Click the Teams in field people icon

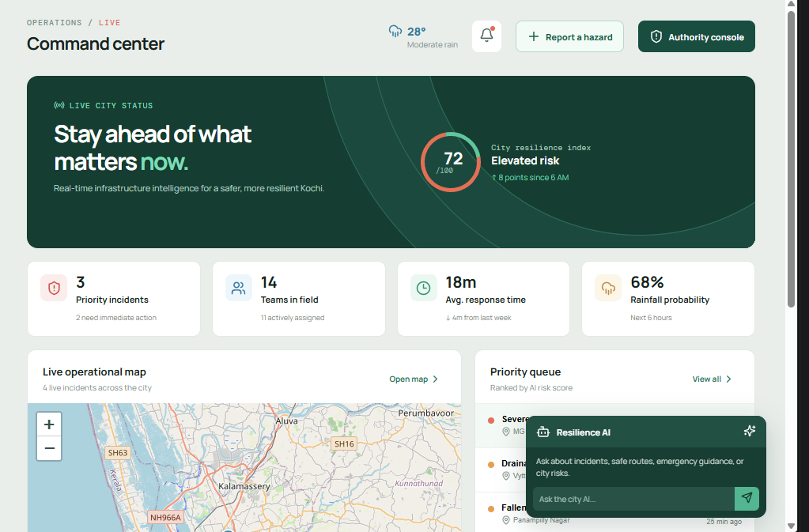click(x=238, y=288)
